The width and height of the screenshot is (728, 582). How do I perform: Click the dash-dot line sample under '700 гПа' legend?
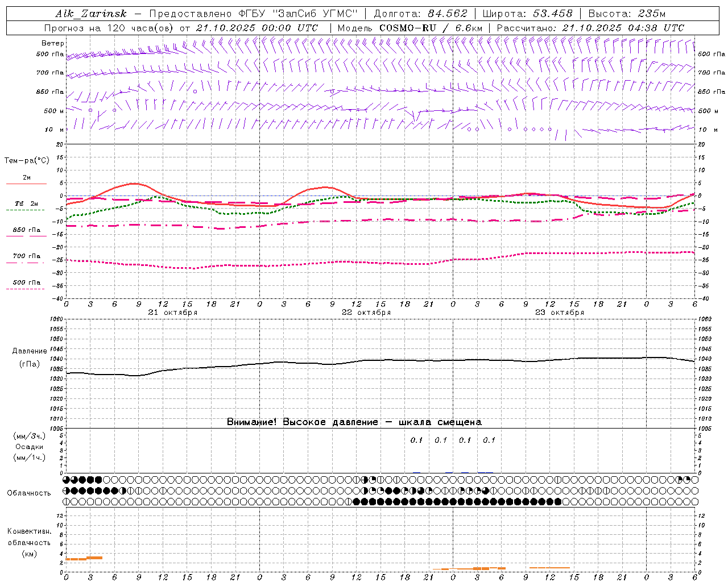tap(26, 263)
